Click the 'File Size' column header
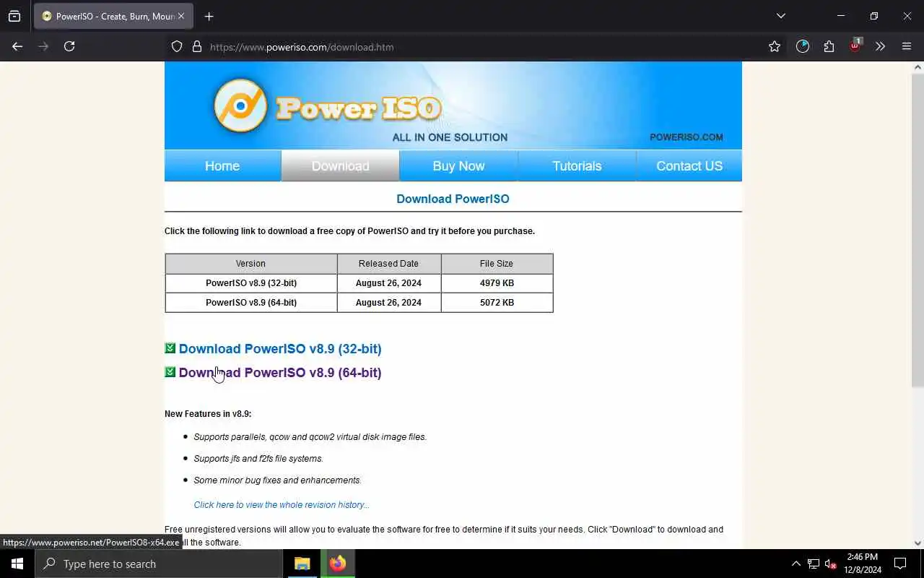Image resolution: width=924 pixels, height=578 pixels. pyautogui.click(x=497, y=264)
